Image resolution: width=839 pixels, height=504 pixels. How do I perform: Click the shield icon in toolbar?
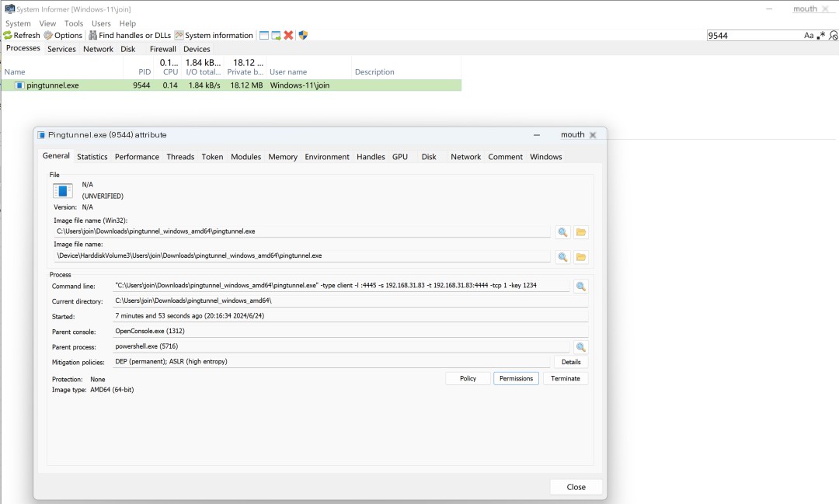click(303, 35)
